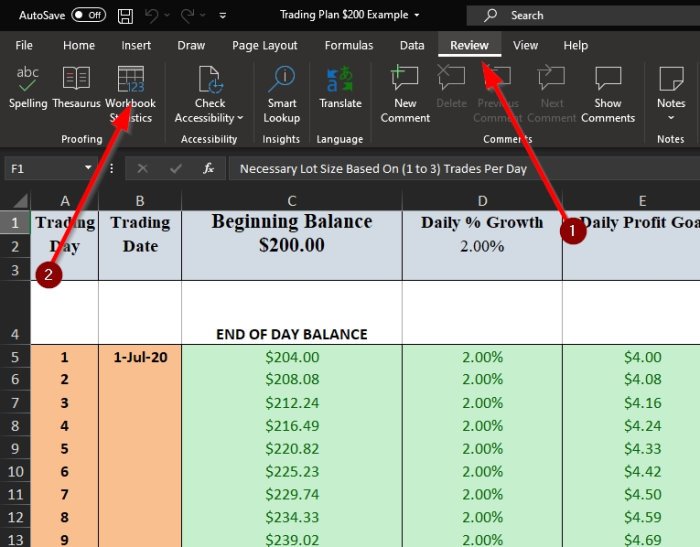Screen dimensions: 700x547
Task: Select the Review tab
Action: 469,46
